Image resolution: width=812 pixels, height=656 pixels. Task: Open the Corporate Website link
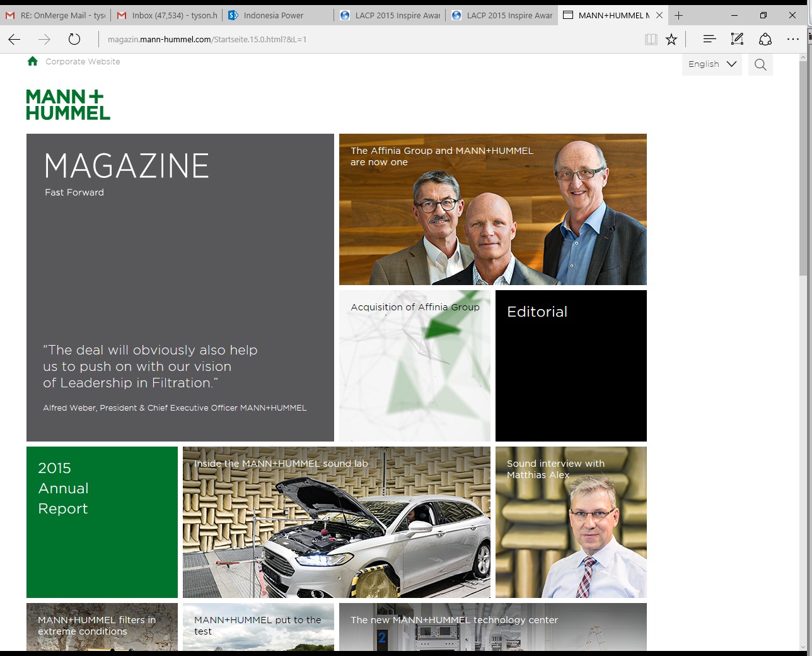(83, 62)
